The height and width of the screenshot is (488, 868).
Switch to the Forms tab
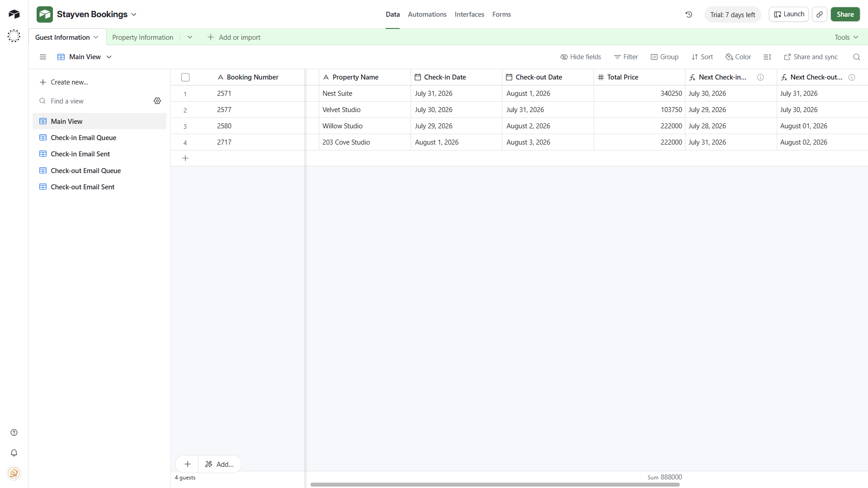coord(501,14)
